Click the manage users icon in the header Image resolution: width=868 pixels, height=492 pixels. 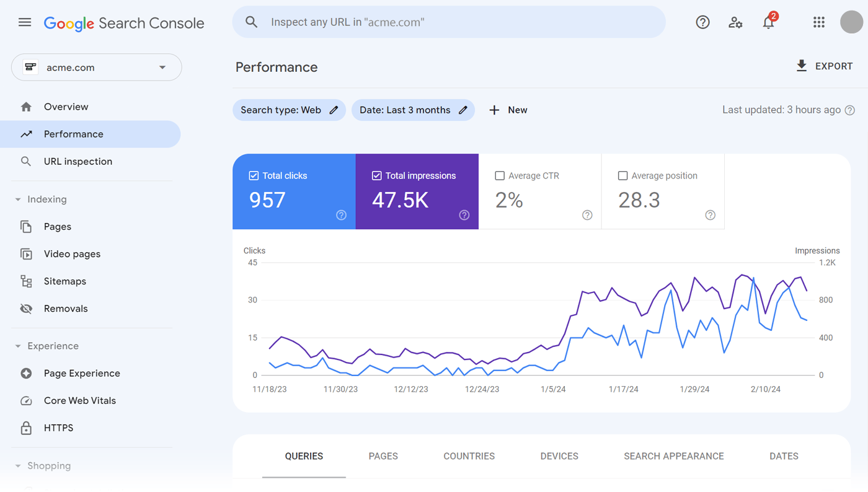tap(735, 22)
